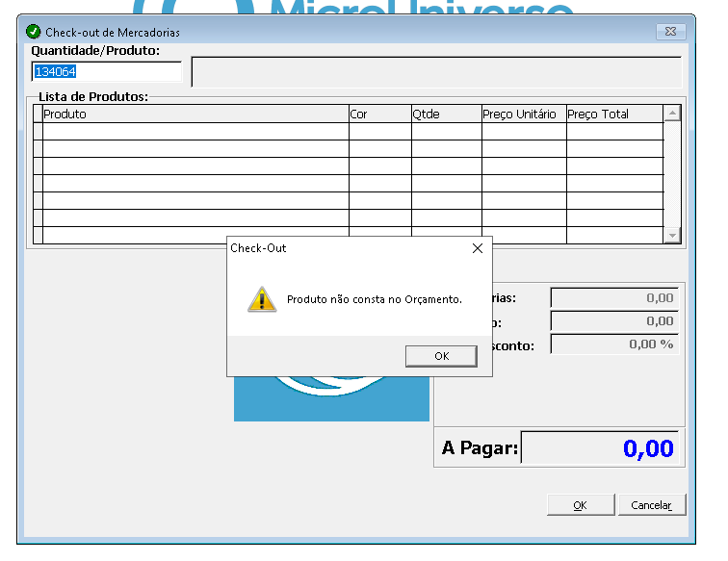Click the blue logo image below dialog
This screenshot has height=561, width=728.
click(331, 400)
